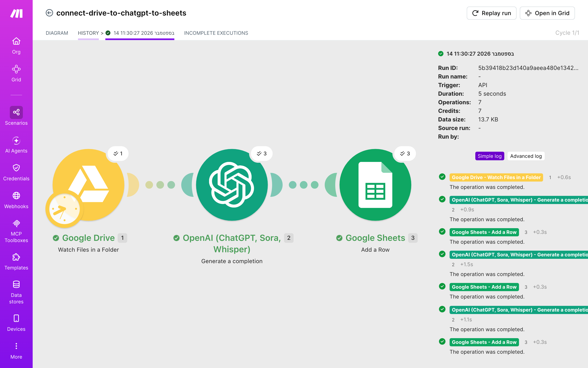Select the Google Drive module circle
This screenshot has width=588, height=368.
coord(88,185)
